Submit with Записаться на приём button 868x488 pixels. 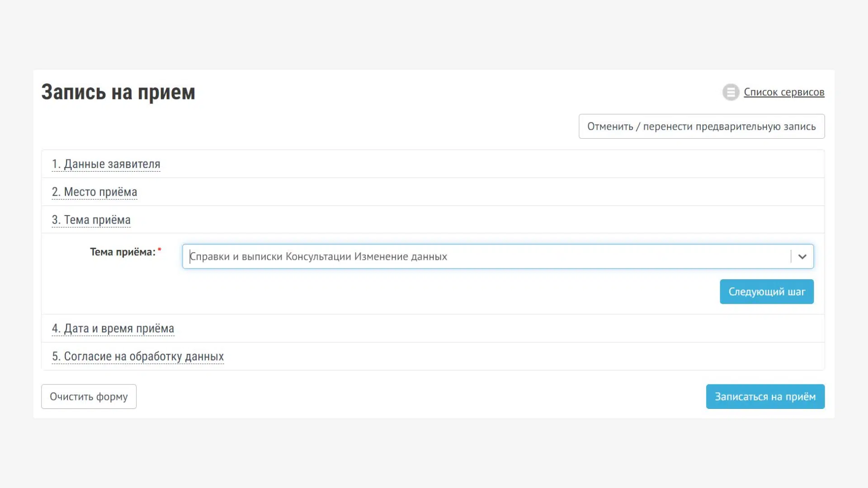point(765,397)
